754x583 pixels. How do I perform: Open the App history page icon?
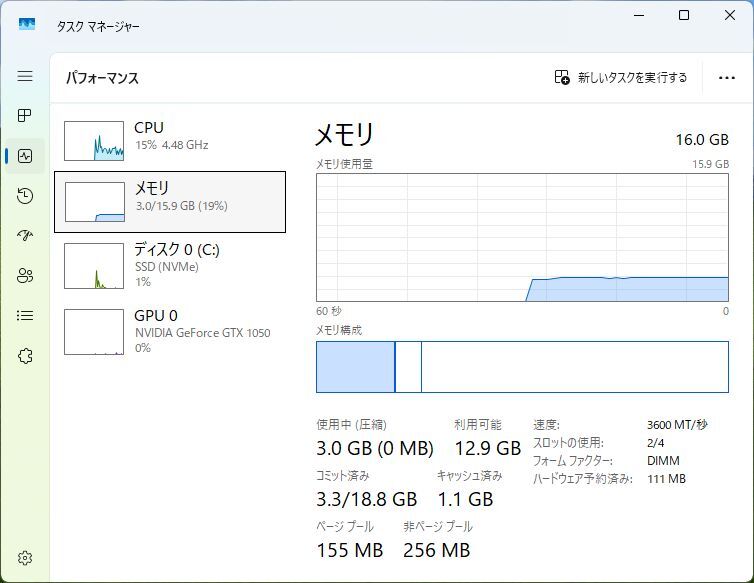click(25, 196)
